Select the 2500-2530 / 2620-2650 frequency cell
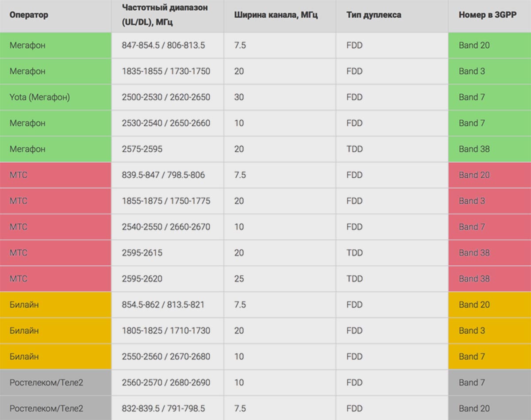 (x=166, y=97)
